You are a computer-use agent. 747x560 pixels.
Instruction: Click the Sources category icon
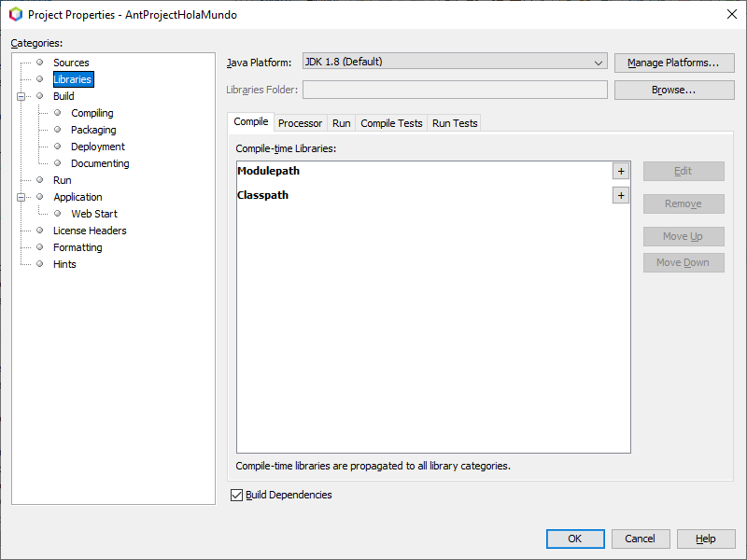(39, 63)
